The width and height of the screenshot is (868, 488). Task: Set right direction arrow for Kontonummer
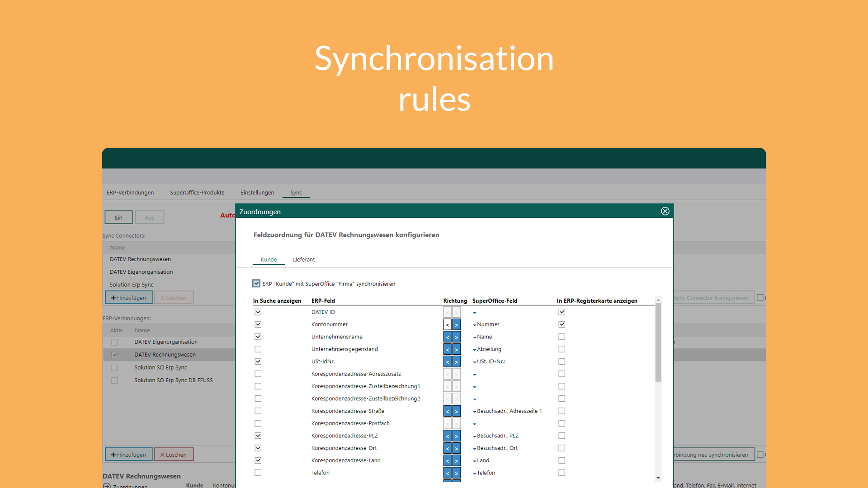coord(457,324)
